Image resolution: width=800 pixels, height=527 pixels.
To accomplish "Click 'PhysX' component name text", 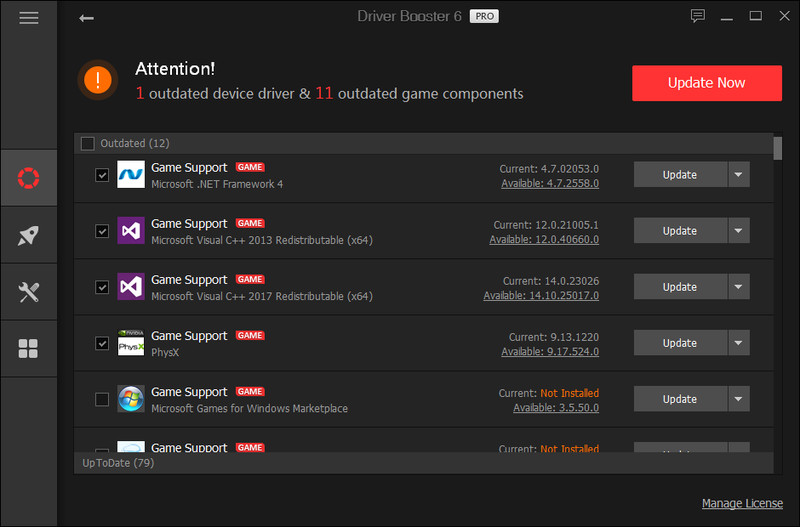I will pyautogui.click(x=165, y=353).
